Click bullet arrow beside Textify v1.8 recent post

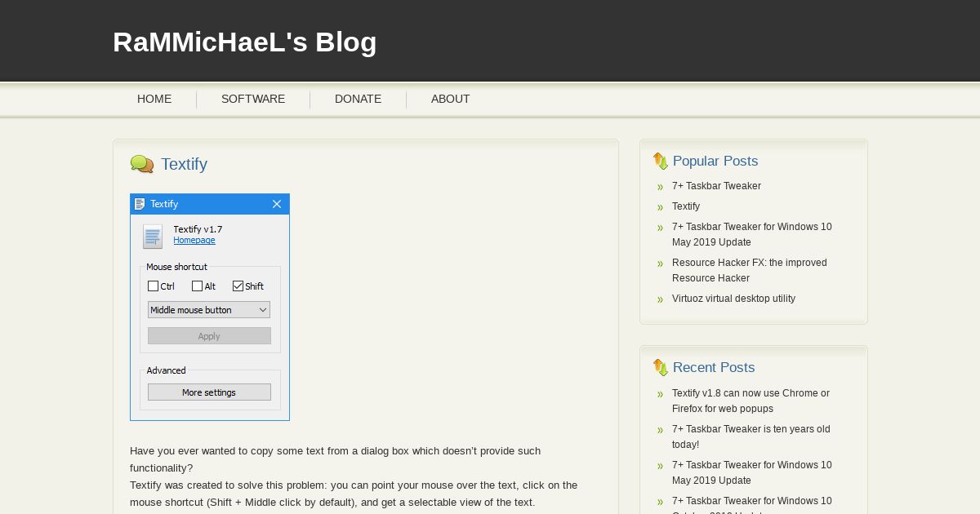point(660,394)
